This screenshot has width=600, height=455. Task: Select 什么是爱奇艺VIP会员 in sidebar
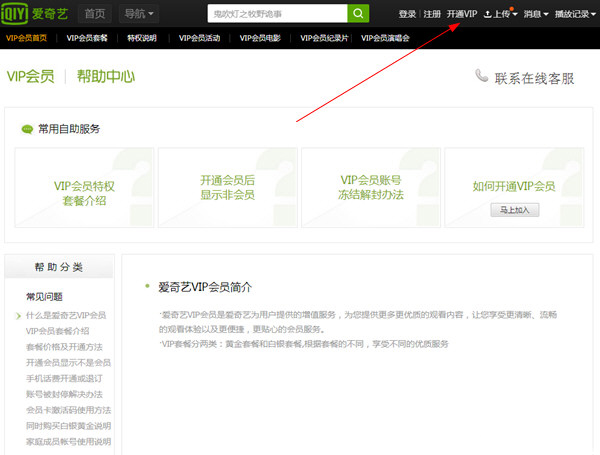click(66, 315)
